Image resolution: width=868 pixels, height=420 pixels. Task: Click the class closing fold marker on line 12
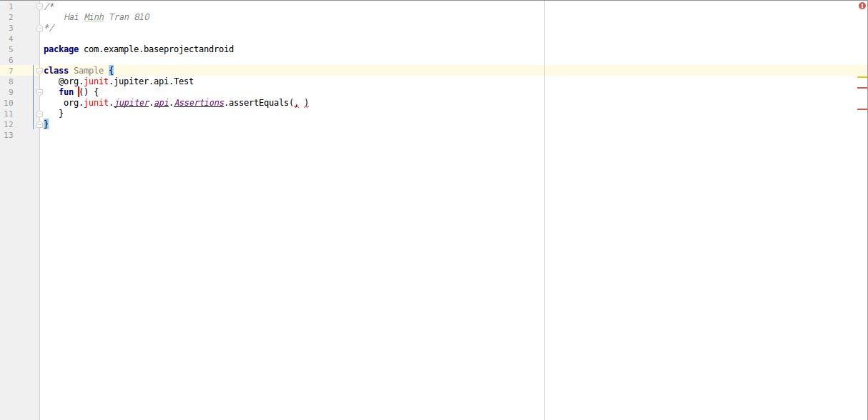pyautogui.click(x=40, y=124)
